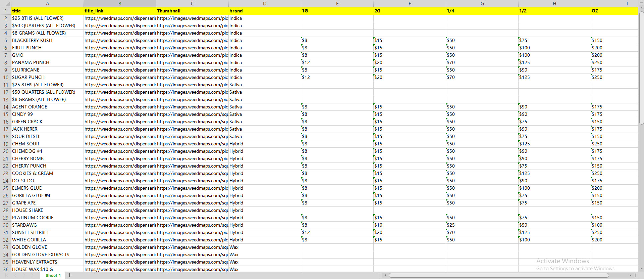644x279 pixels.
Task: Select STARDAWG 1/4 price $25
Action: 482,225
